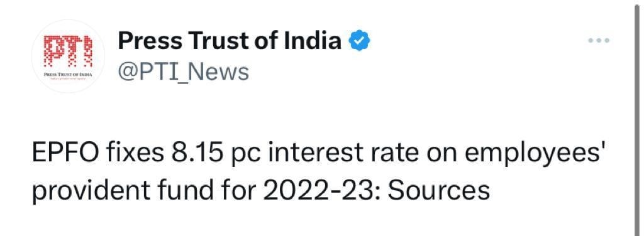The height and width of the screenshot is (236, 644).
Task: Click the vertical scrollbar at right edge
Action: click(x=638, y=118)
